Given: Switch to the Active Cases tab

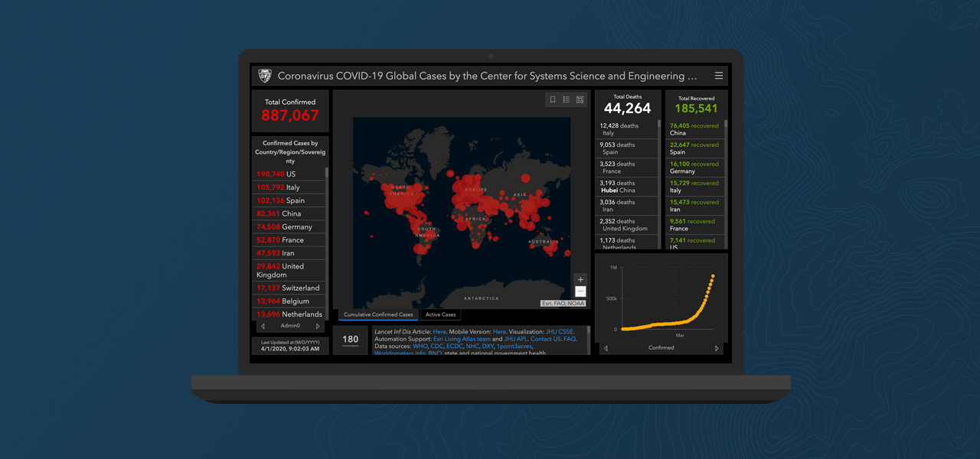Looking at the screenshot, I should [440, 314].
